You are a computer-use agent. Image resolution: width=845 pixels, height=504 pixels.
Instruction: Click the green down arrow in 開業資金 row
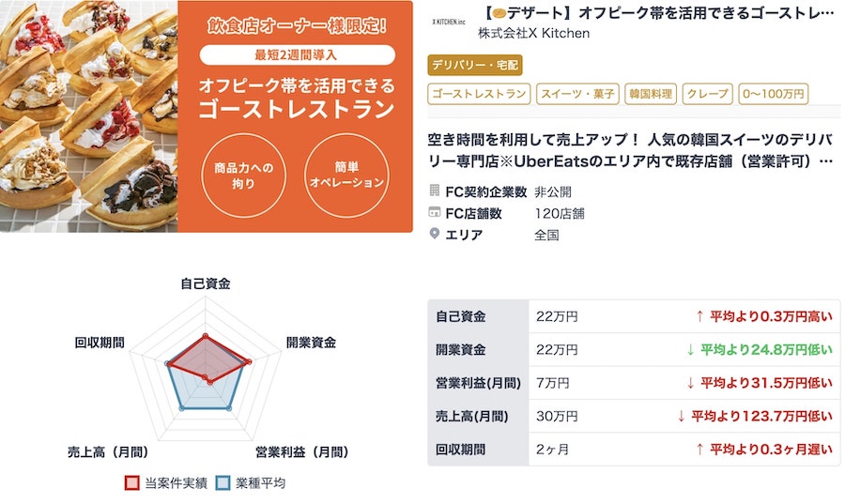click(x=690, y=350)
